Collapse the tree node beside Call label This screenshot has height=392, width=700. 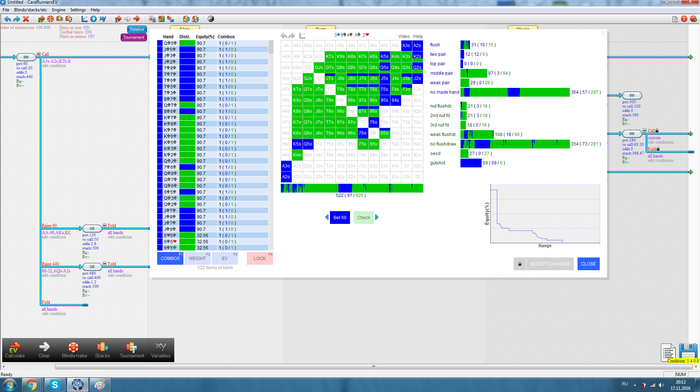pyautogui.click(x=39, y=54)
